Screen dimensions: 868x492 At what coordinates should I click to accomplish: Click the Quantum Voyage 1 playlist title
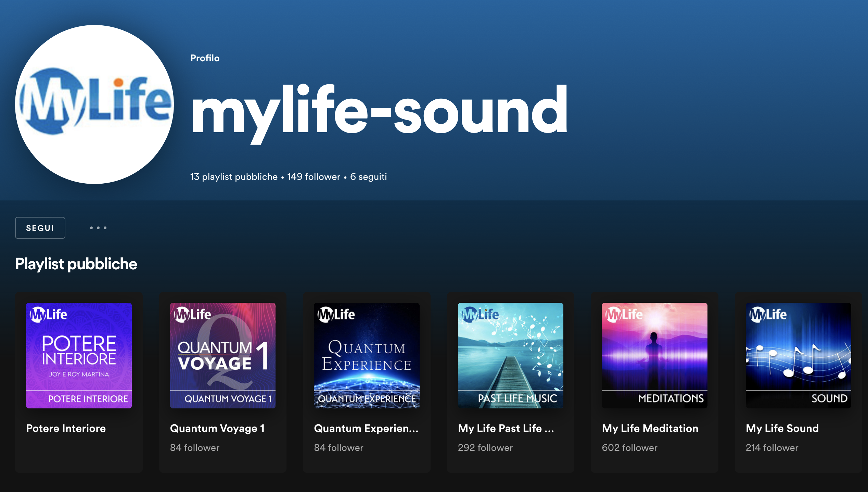[217, 429]
